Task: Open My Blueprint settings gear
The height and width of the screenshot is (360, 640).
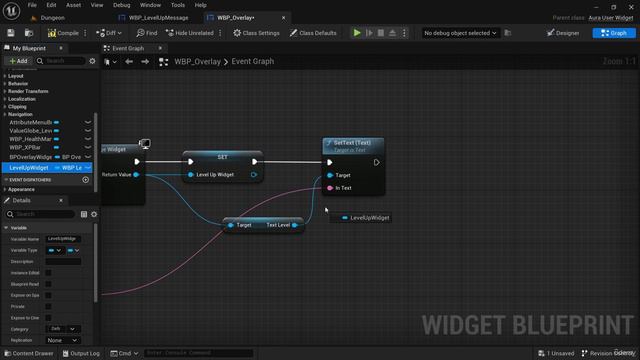Action: (92, 61)
